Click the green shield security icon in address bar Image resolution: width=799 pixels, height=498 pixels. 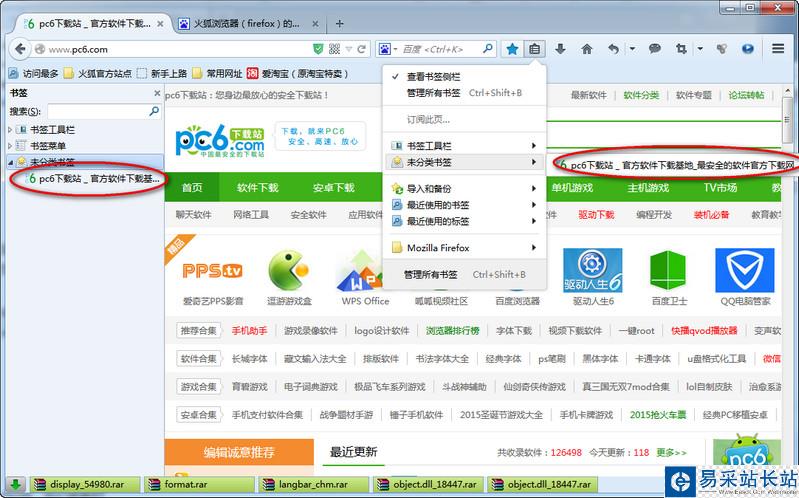coord(318,49)
